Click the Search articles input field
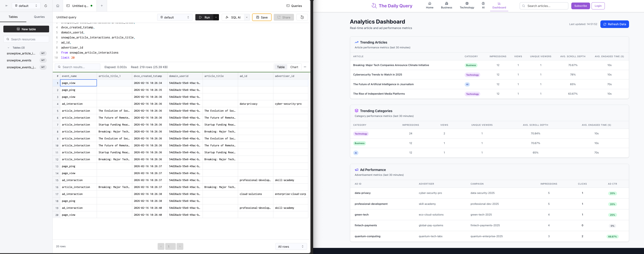 (543, 6)
